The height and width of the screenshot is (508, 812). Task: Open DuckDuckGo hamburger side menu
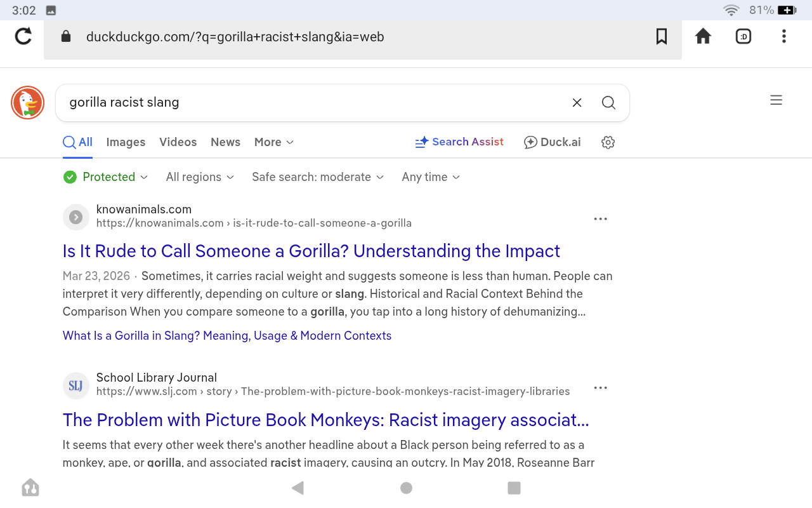(x=776, y=100)
